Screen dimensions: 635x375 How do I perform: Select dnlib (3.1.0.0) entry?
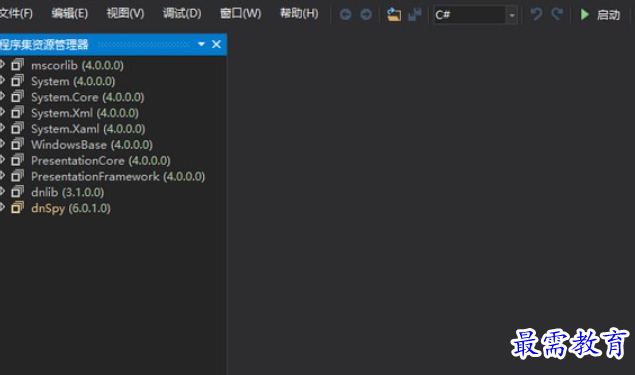68,192
